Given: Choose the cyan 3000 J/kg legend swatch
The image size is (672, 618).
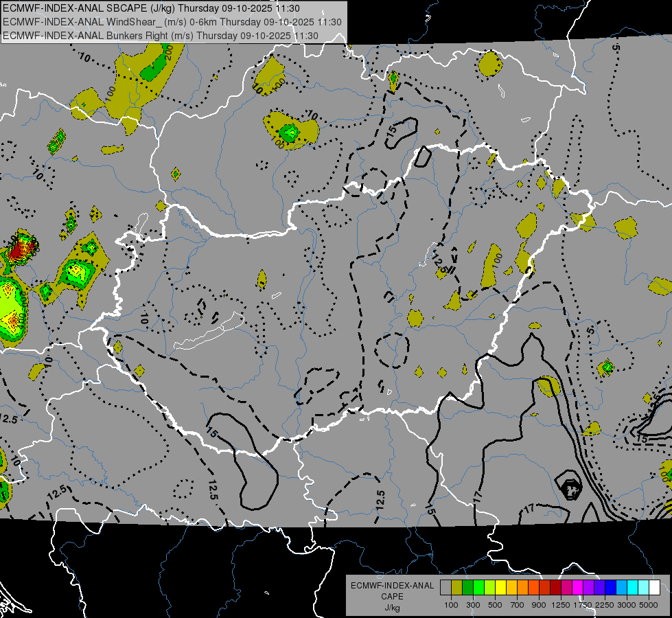Looking at the screenshot, I should tap(633, 587).
